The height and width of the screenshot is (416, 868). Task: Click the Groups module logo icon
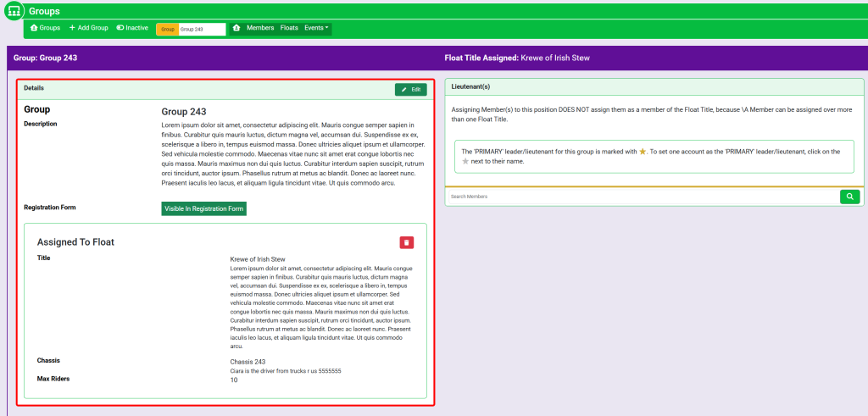[14, 11]
